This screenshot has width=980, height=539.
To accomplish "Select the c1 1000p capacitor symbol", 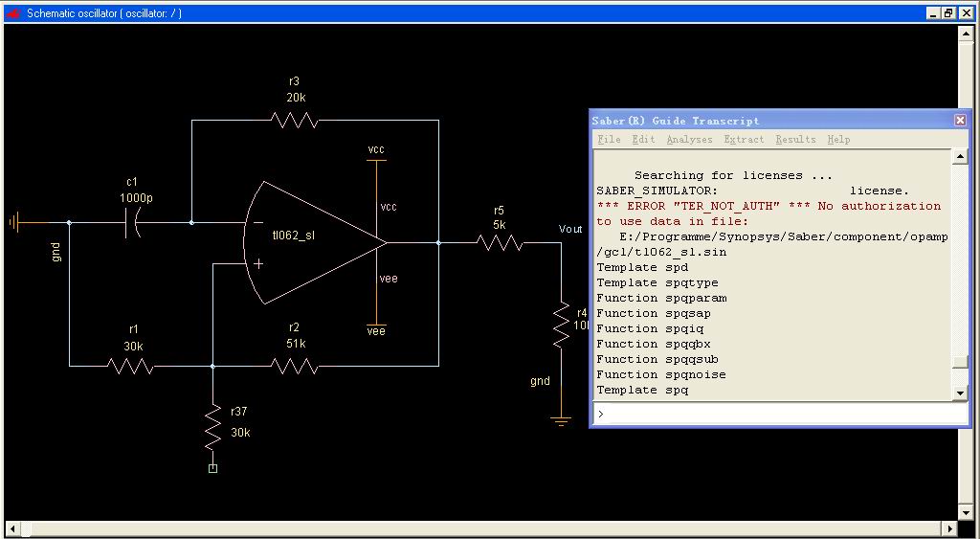I will (x=132, y=223).
